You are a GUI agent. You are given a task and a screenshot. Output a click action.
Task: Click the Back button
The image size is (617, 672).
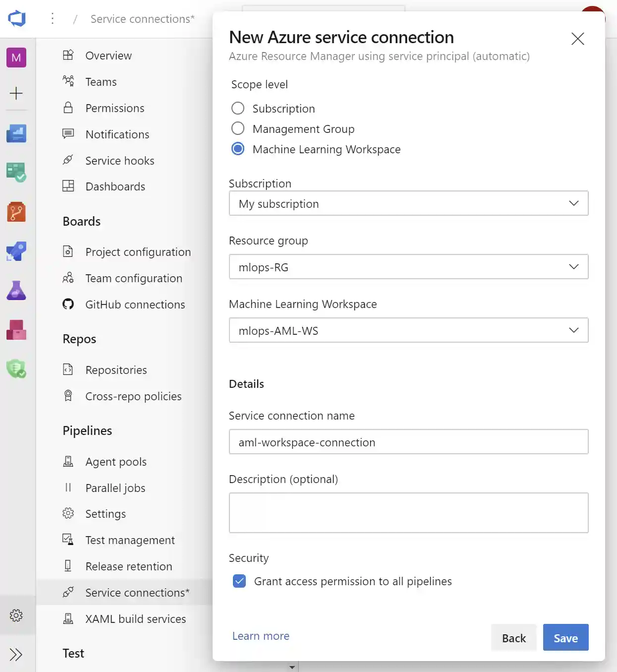click(513, 638)
